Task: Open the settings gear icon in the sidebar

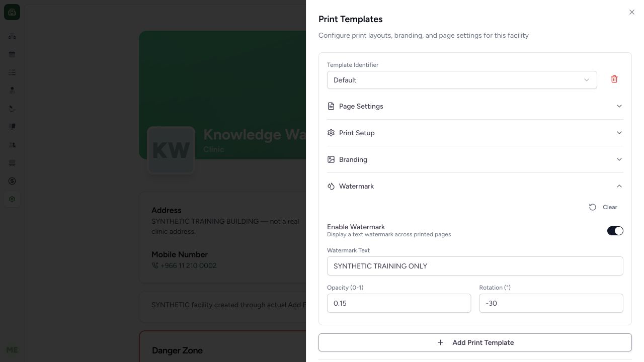Action: click(x=12, y=199)
